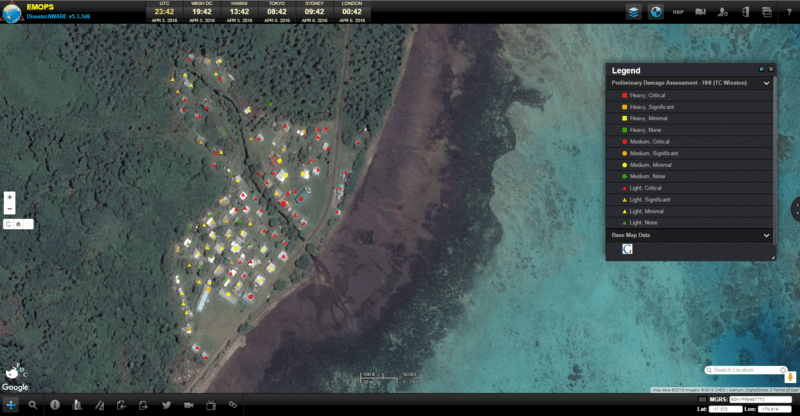Click the globe basemap icon in top toolbar
This screenshot has width=800, height=416.
click(x=657, y=12)
